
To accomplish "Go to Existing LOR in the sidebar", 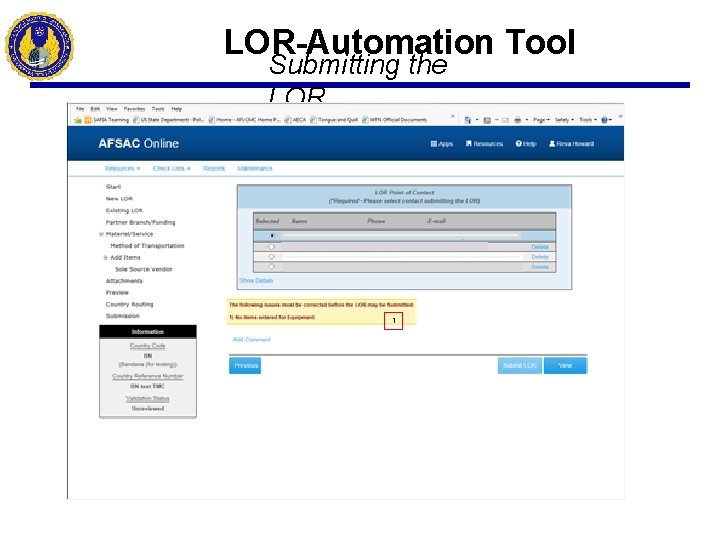I will [x=124, y=211].
